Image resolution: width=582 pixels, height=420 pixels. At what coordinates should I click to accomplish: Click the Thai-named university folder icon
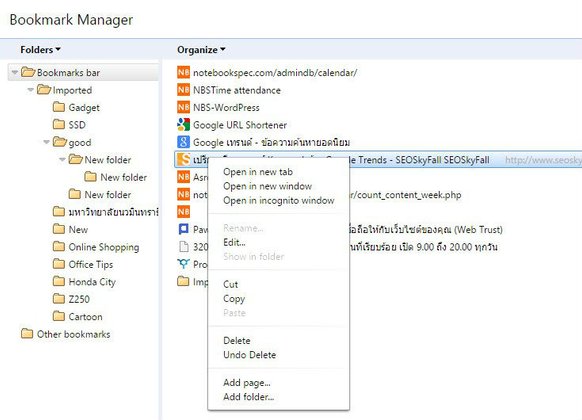click(59, 211)
